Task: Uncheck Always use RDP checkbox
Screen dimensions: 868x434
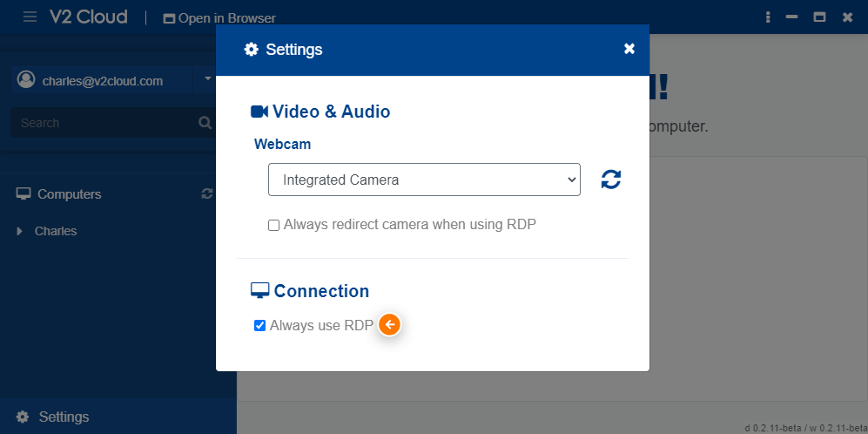Action: (259, 325)
